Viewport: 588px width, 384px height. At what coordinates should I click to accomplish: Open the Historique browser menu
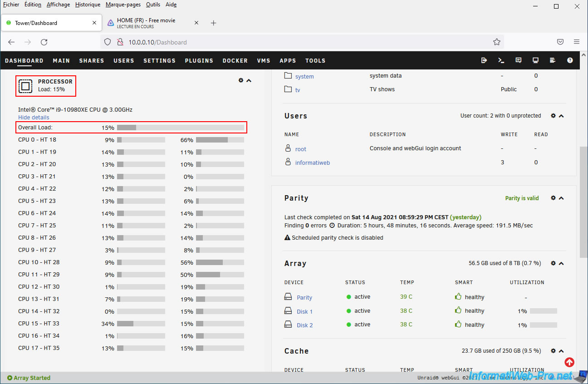[88, 5]
